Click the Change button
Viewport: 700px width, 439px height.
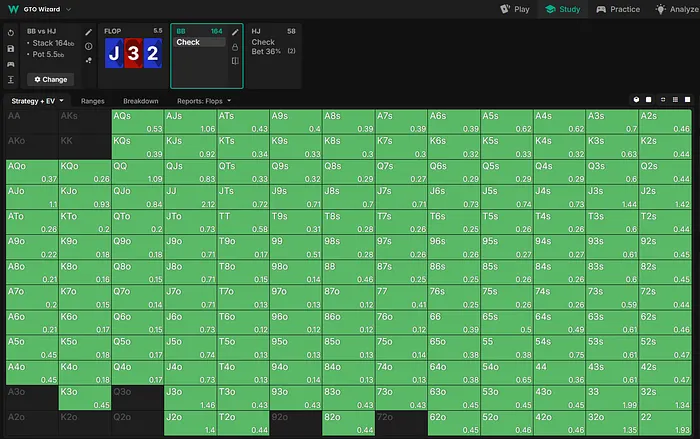[50, 79]
